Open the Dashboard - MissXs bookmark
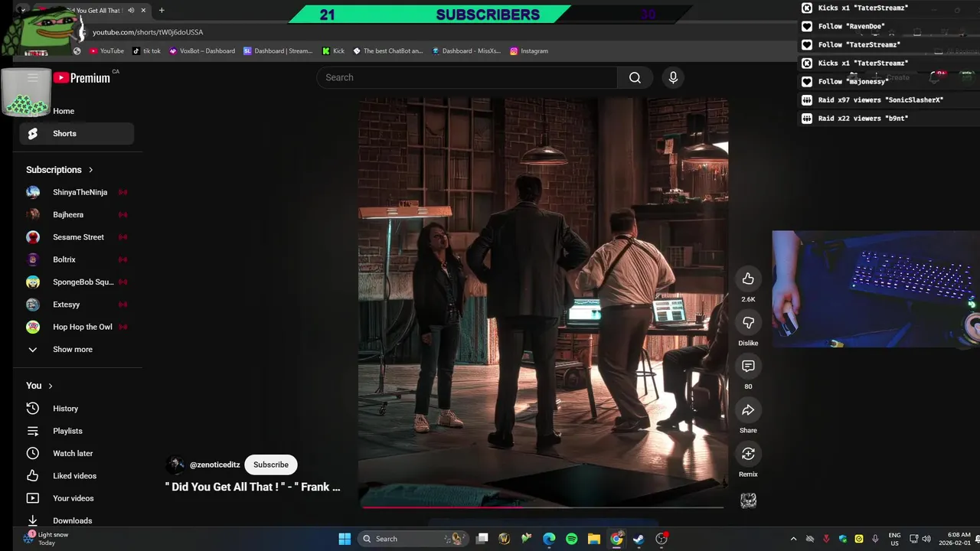 tap(466, 51)
